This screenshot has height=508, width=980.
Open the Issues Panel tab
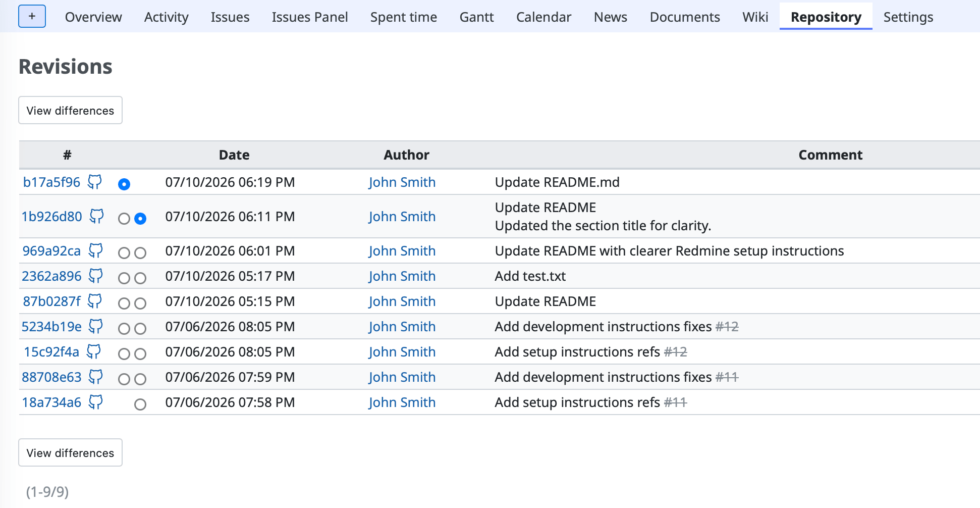pyautogui.click(x=310, y=17)
